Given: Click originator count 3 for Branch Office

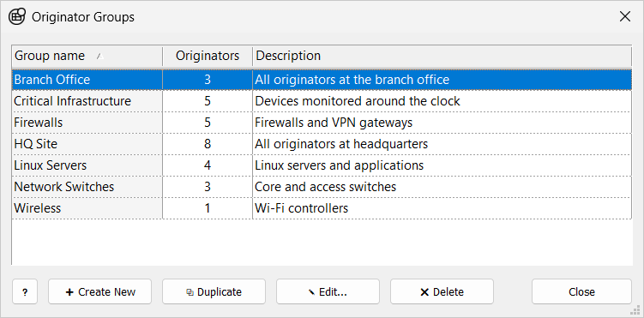Looking at the screenshot, I should [x=208, y=80].
